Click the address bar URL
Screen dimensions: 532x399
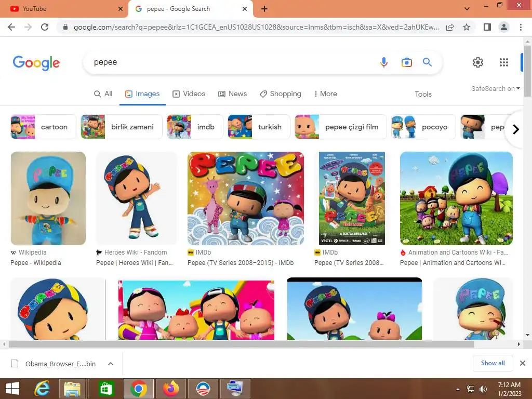tap(256, 27)
